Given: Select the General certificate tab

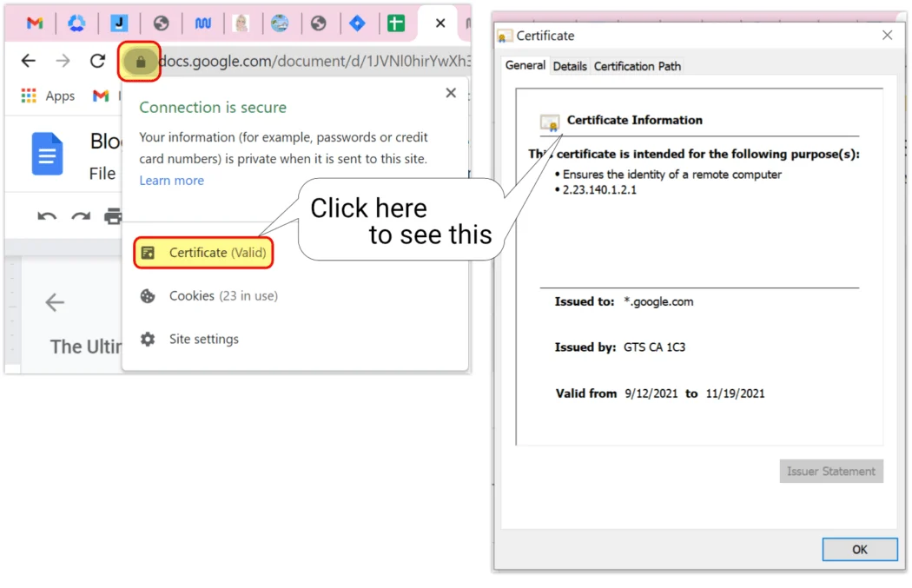Looking at the screenshot, I should point(525,64).
